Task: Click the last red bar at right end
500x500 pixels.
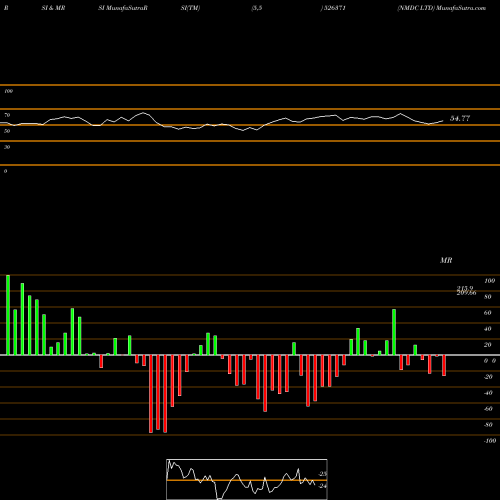Action: pos(444,365)
